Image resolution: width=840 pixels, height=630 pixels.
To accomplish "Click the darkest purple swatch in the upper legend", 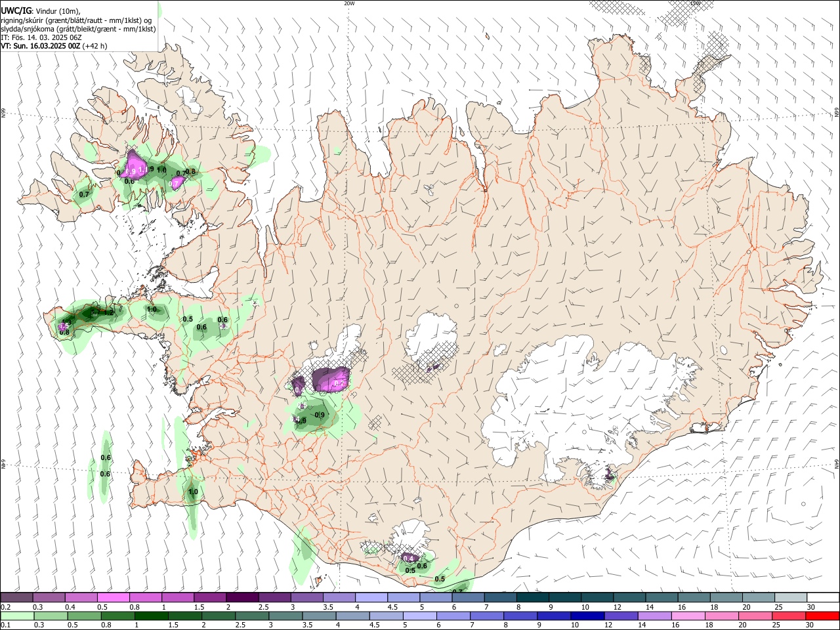I will pyautogui.click(x=242, y=598).
